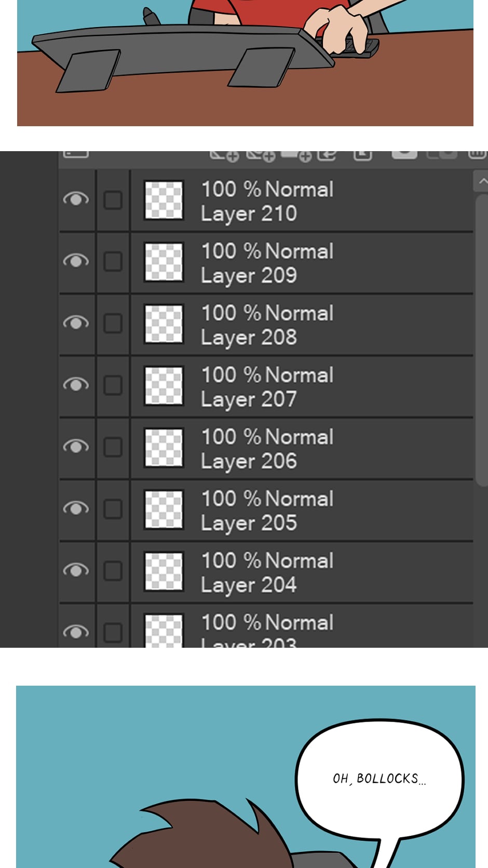Select Layer 206 by its name
The image size is (488, 868).
249,461
